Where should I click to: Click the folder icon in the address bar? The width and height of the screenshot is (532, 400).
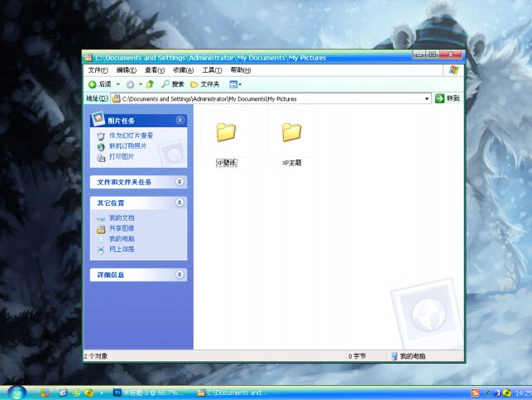(116, 98)
